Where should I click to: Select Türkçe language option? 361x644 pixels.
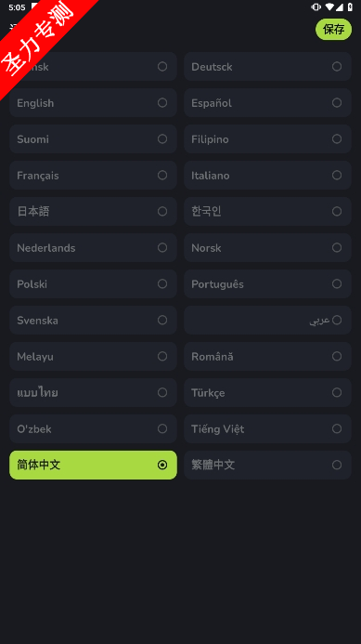[267, 393]
